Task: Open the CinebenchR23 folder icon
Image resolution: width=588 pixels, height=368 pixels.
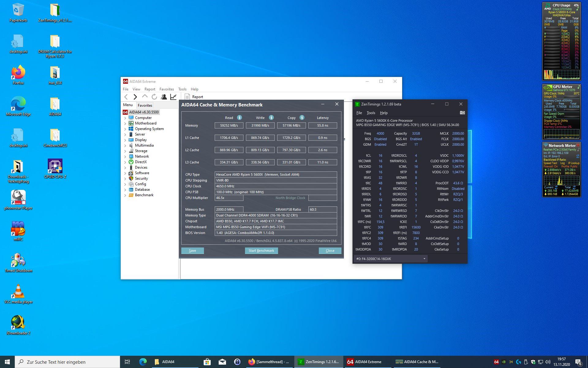Action: pyautogui.click(x=55, y=138)
